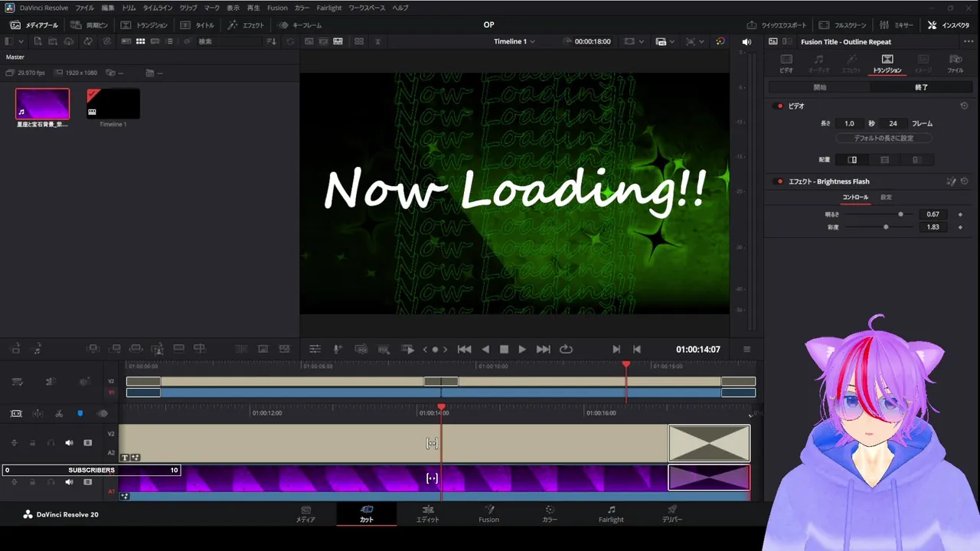This screenshot has height=551, width=980.
Task: Open the ワークスペース menu
Action: (x=367, y=8)
